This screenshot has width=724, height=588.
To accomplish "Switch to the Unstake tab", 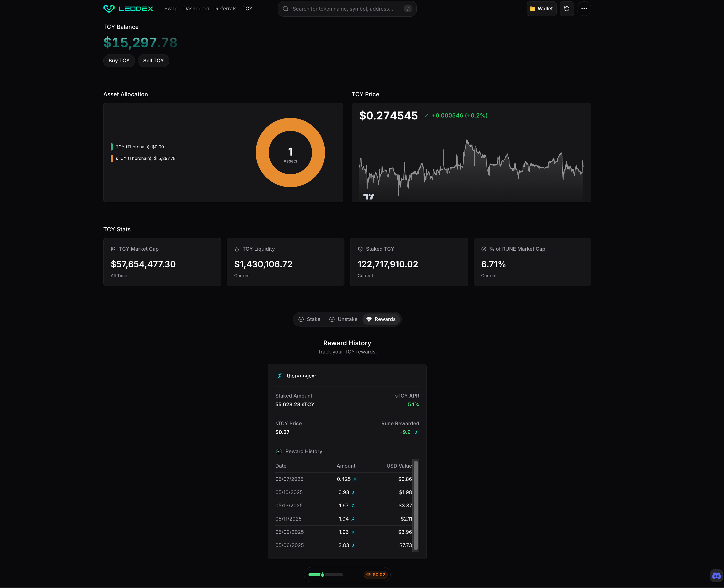I will (x=343, y=319).
